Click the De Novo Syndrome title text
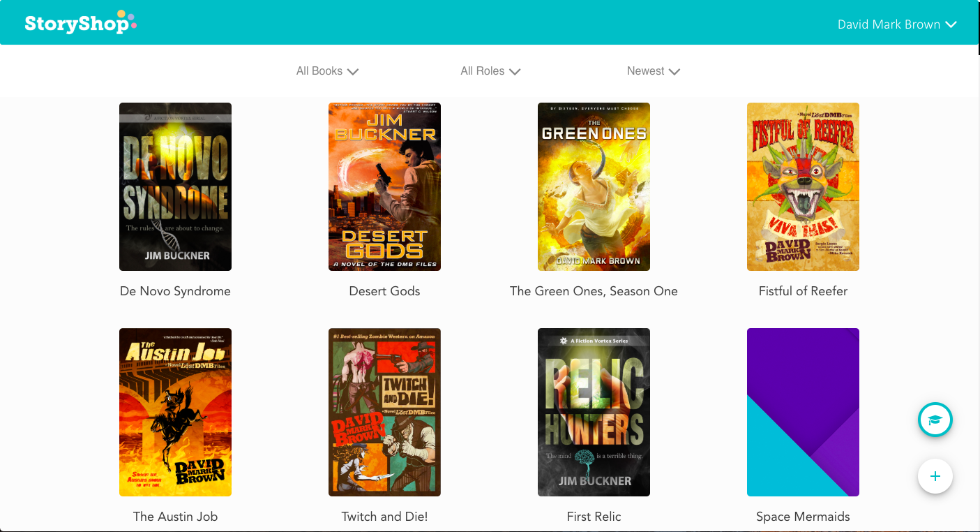This screenshot has width=980, height=532. tap(175, 291)
